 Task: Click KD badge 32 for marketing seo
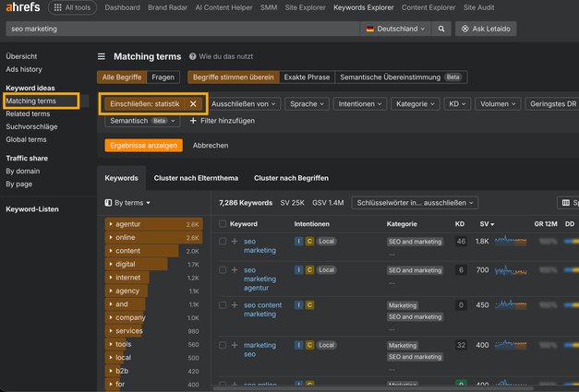(461, 345)
